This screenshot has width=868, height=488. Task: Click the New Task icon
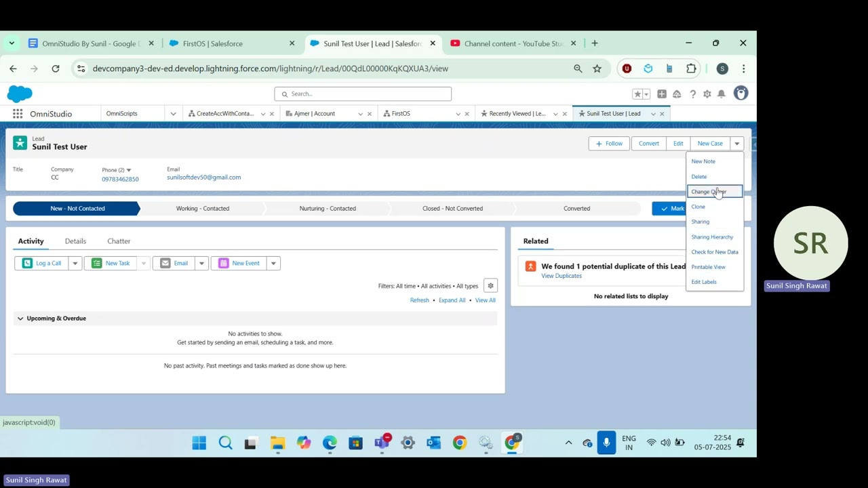[96, 263]
